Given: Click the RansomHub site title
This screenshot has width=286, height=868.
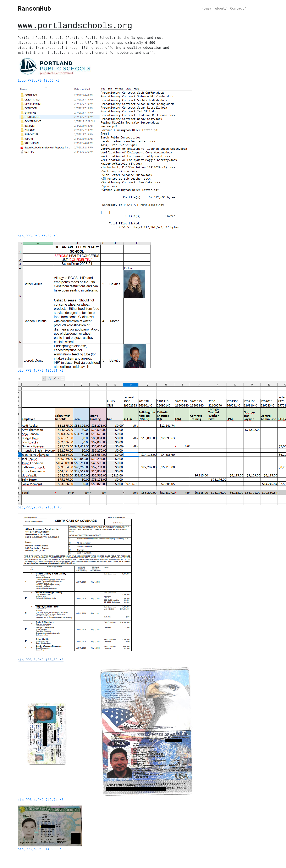Looking at the screenshot, I should click(x=34, y=9).
